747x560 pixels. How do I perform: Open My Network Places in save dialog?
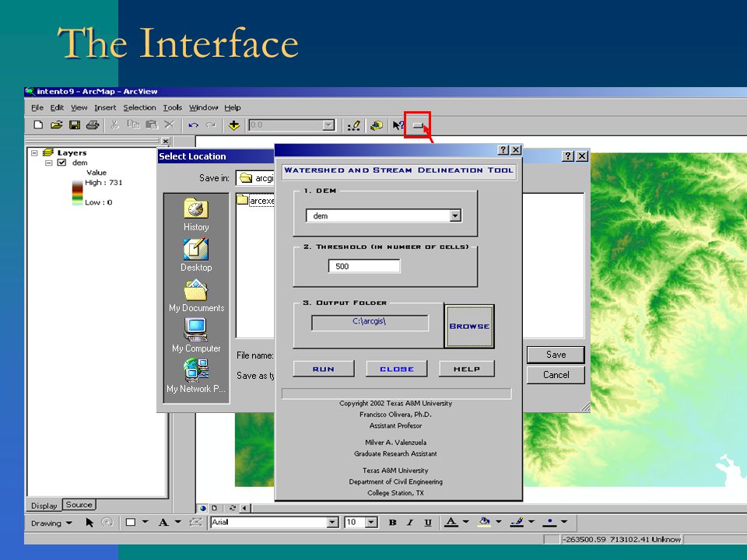[196, 376]
